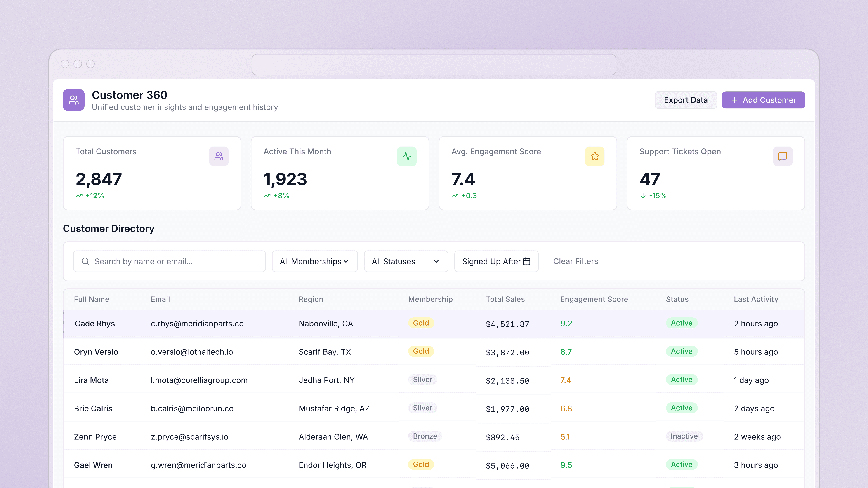Sort by Full Name column header
This screenshot has width=868, height=488.
[92, 299]
